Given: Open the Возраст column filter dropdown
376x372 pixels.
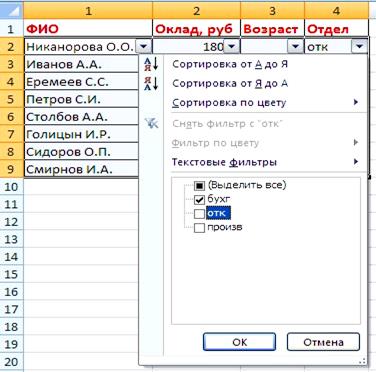Looking at the screenshot, I should point(296,46).
